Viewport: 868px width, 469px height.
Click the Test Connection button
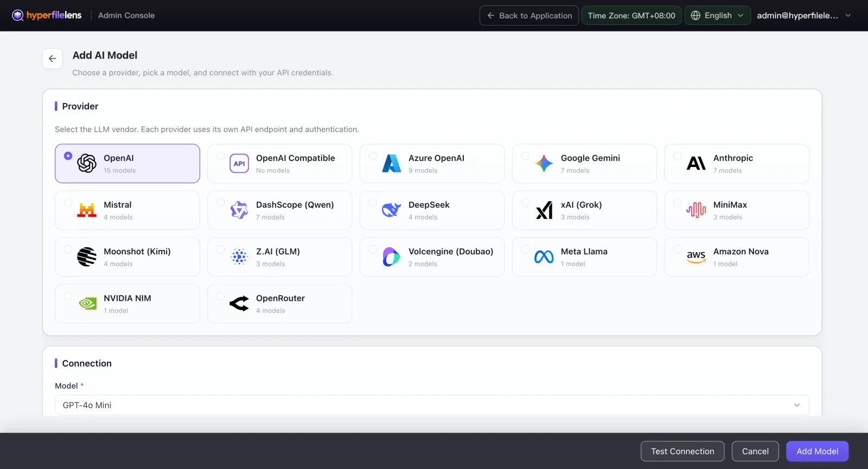point(682,451)
